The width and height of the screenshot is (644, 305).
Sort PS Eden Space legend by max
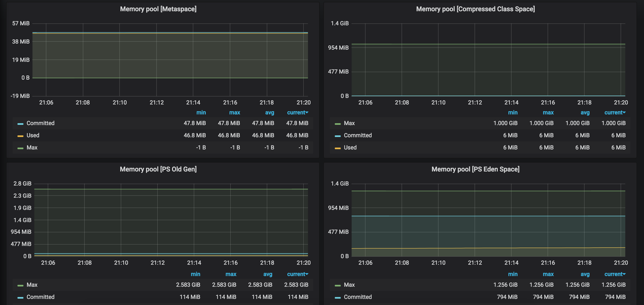pos(548,274)
